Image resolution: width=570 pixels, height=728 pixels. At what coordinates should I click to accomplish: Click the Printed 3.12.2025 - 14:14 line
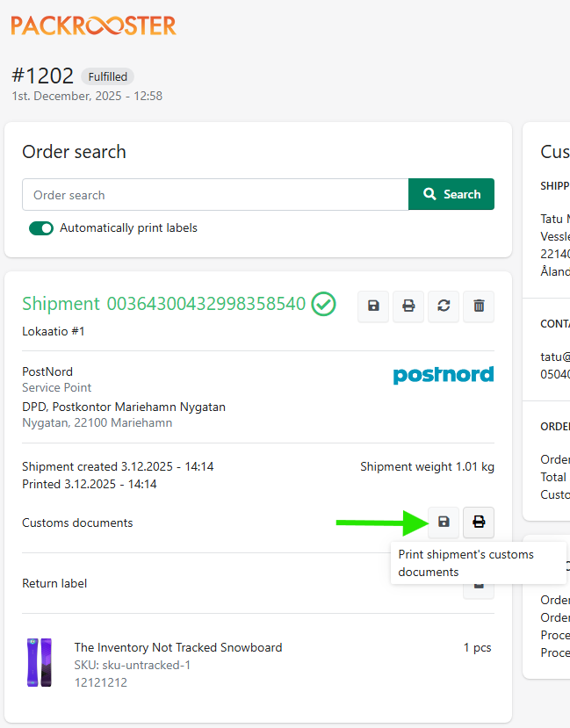pyautogui.click(x=90, y=484)
